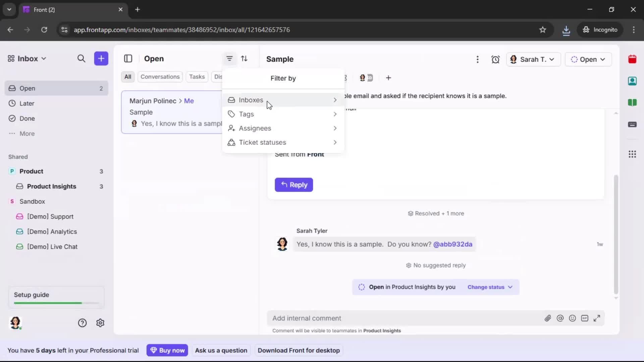
Task: Click Change status on the conversation banner
Action: pyautogui.click(x=486, y=287)
